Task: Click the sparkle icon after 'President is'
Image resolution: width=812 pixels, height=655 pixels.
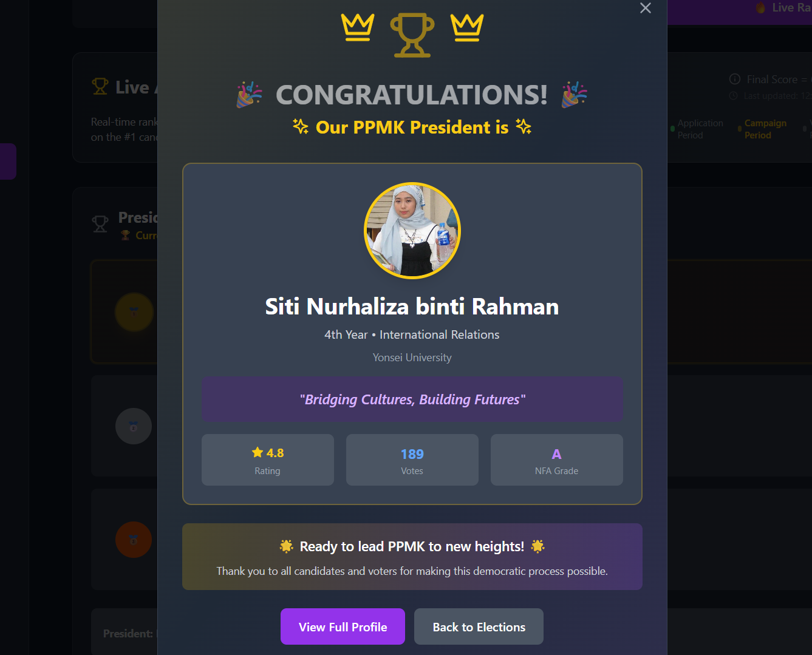Action: [524, 126]
